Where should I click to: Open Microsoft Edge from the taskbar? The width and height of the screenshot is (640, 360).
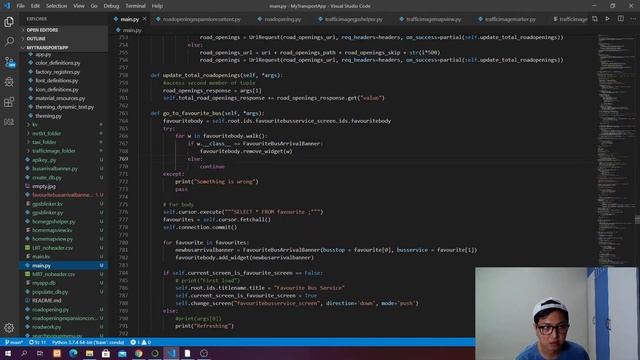pos(73,353)
